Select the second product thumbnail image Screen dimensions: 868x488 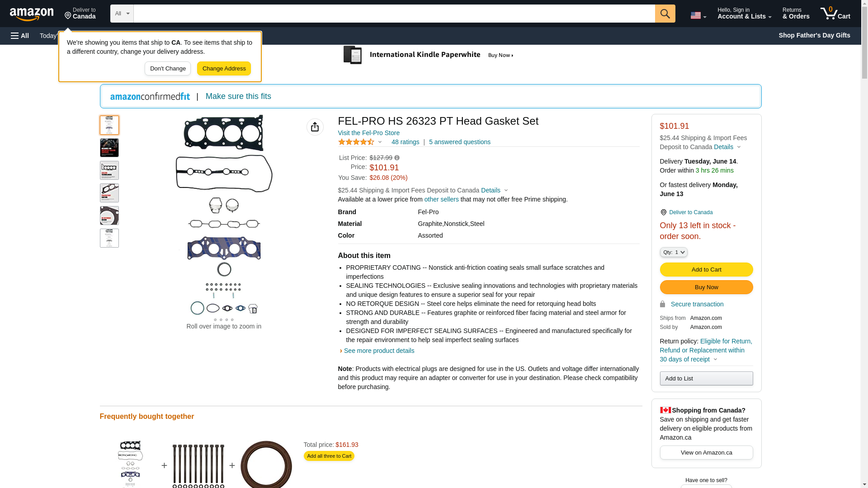point(109,148)
